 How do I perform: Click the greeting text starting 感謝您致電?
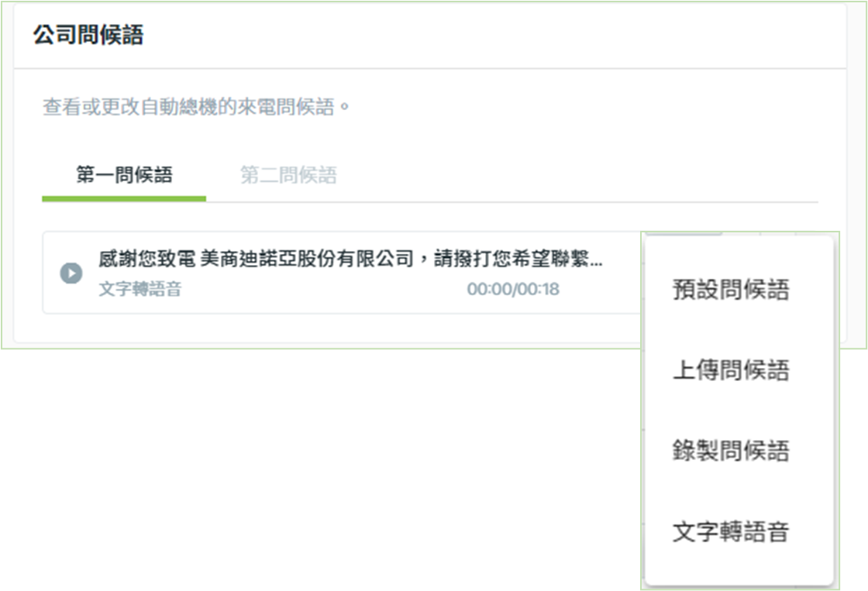tap(350, 259)
